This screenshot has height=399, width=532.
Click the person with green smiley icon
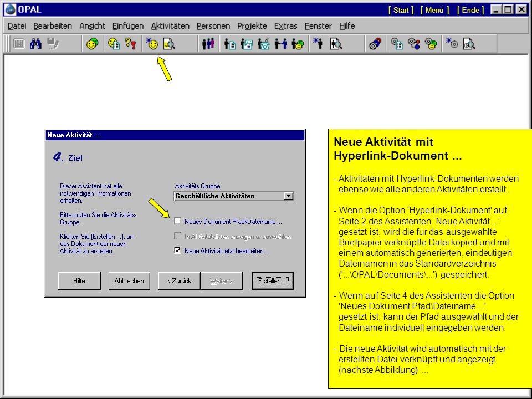pos(298,43)
